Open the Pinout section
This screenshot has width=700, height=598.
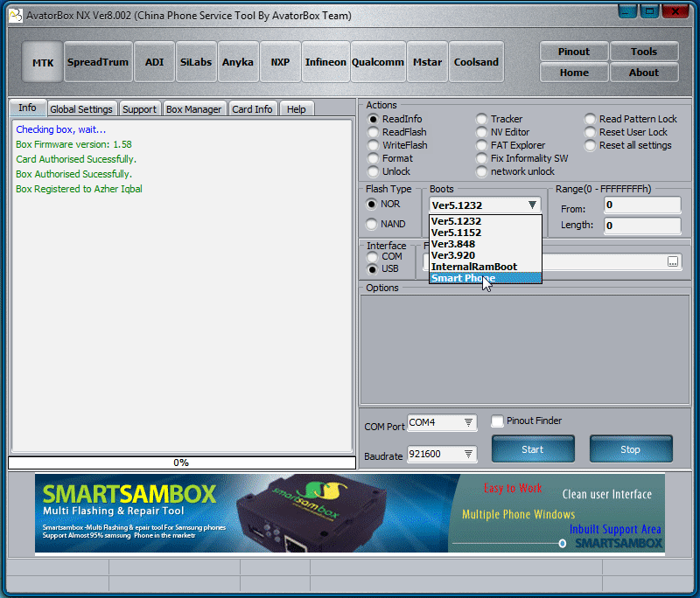tap(574, 52)
